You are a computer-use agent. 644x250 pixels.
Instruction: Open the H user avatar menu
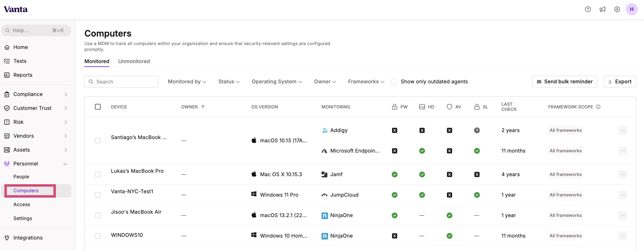[632, 9]
